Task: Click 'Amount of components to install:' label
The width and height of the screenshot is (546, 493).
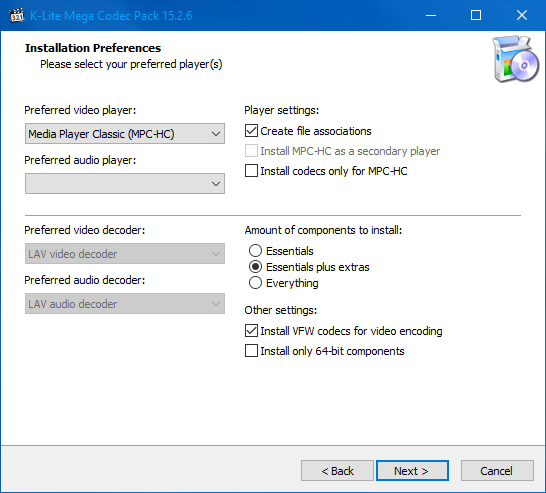Action: point(323,230)
